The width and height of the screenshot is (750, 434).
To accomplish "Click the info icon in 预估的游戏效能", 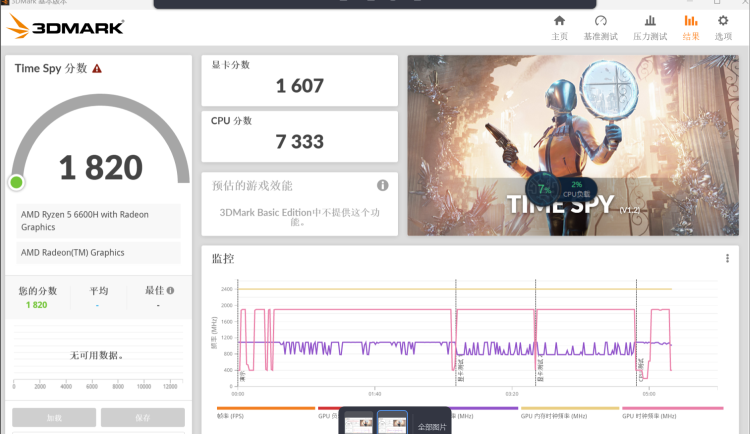I will coord(383,185).
